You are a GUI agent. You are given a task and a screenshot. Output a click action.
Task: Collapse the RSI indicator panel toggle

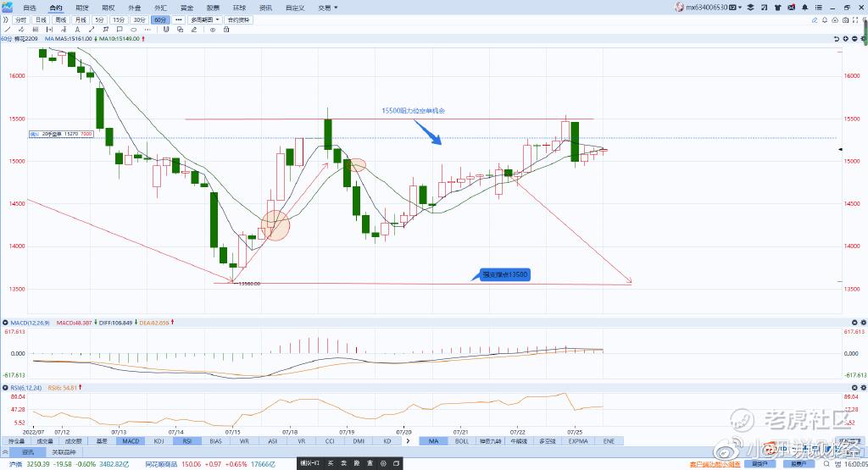click(5, 388)
